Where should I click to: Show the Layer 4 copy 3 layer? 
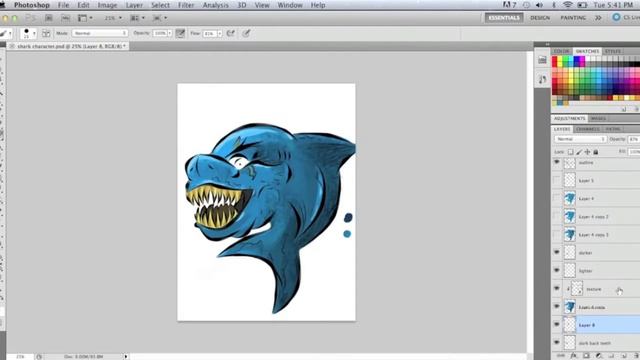(557, 235)
